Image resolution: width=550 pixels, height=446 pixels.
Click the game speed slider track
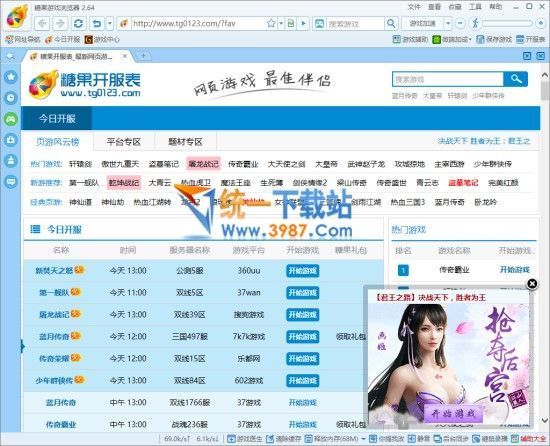coord(507,23)
